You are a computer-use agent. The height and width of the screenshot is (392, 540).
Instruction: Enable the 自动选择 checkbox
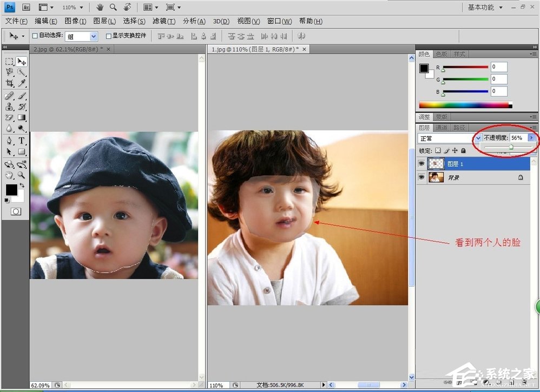point(36,36)
